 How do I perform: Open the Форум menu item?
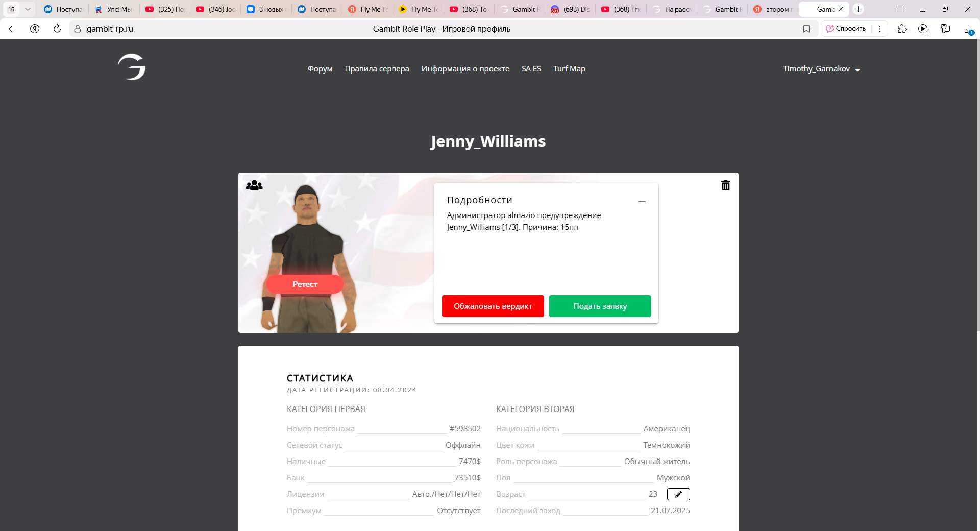point(320,69)
